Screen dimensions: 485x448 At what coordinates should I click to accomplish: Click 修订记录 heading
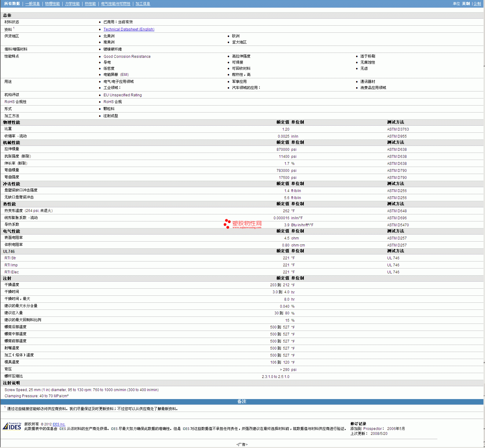click(358, 424)
